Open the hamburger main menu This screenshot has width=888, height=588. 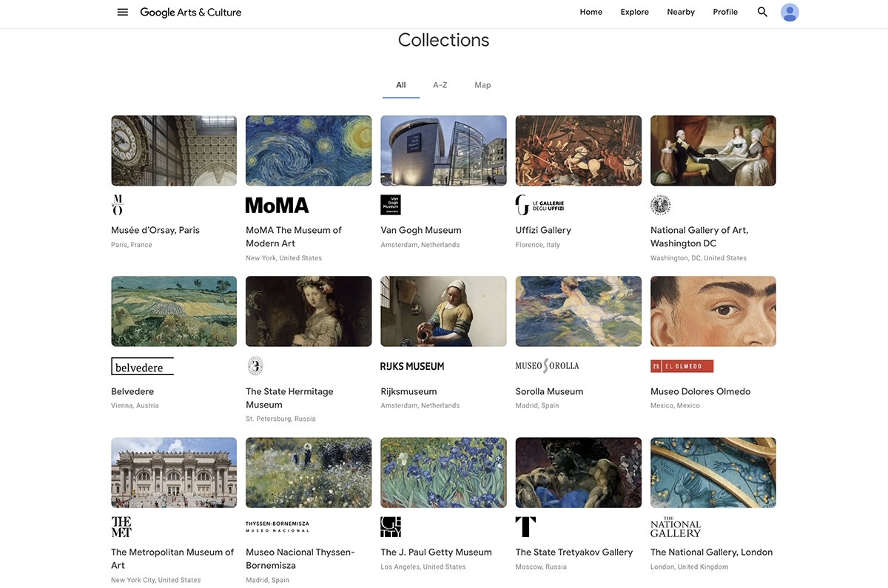[x=123, y=12]
